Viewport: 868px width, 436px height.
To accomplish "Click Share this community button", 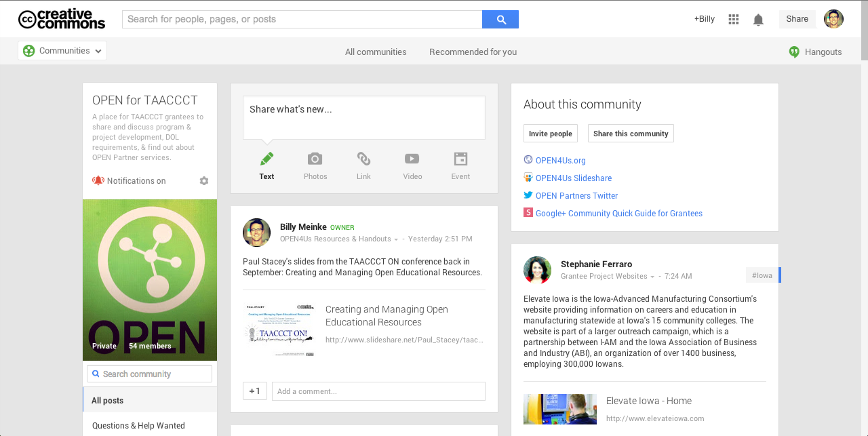I will [631, 134].
